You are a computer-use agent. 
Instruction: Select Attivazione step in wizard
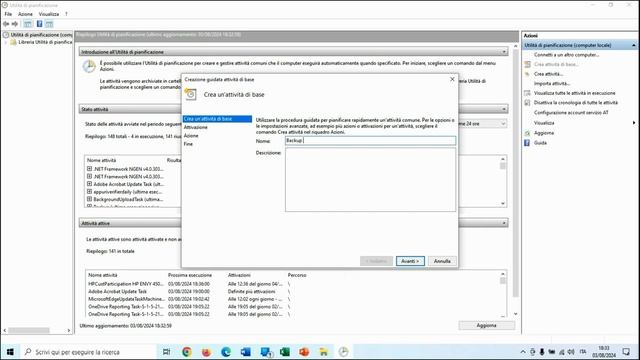coord(196,127)
